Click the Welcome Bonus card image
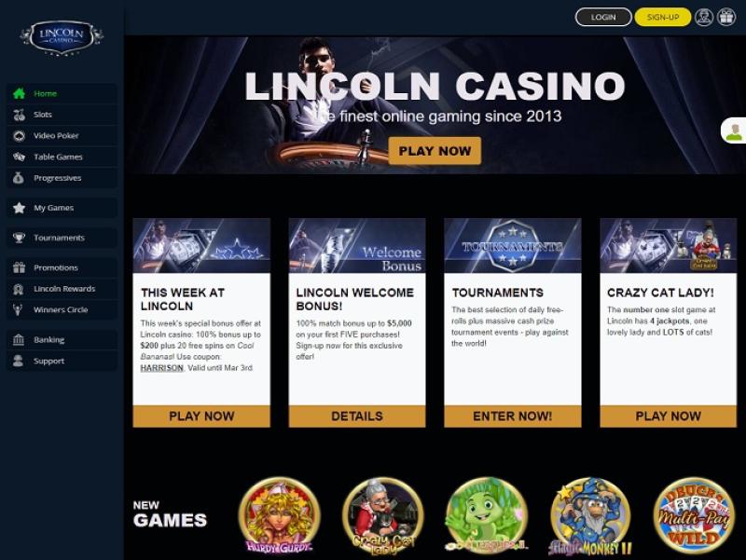This screenshot has height=560, width=746. click(x=357, y=245)
